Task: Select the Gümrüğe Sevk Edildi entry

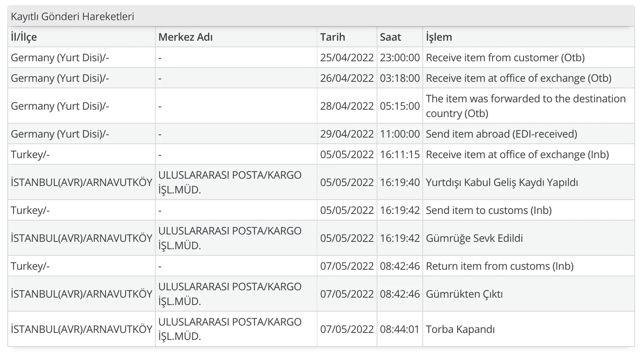Action: point(474,238)
